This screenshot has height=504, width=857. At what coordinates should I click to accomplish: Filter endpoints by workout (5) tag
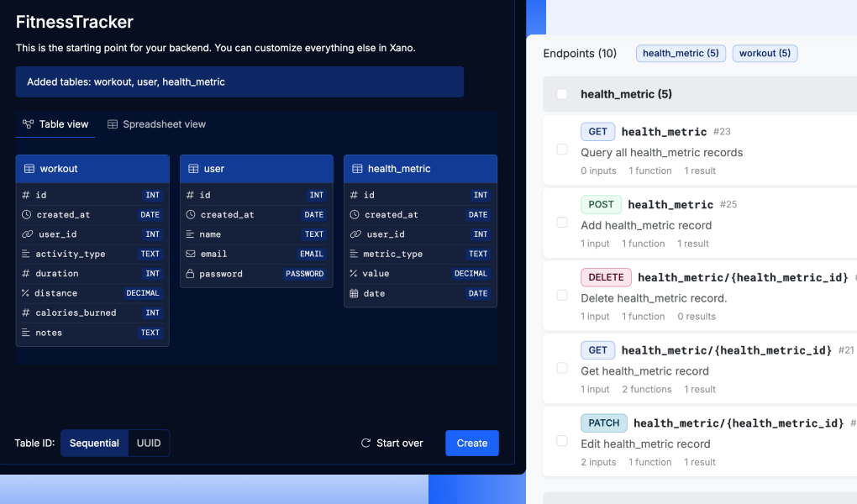[765, 53]
